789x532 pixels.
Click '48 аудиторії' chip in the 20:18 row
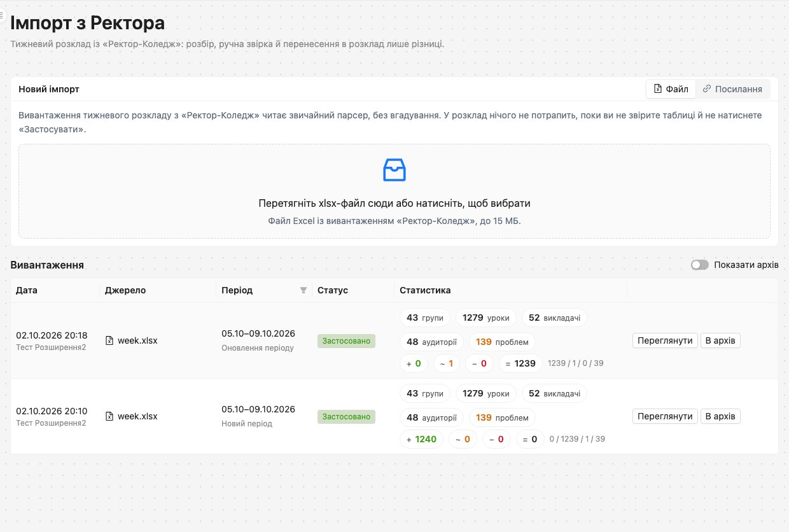[x=432, y=342]
